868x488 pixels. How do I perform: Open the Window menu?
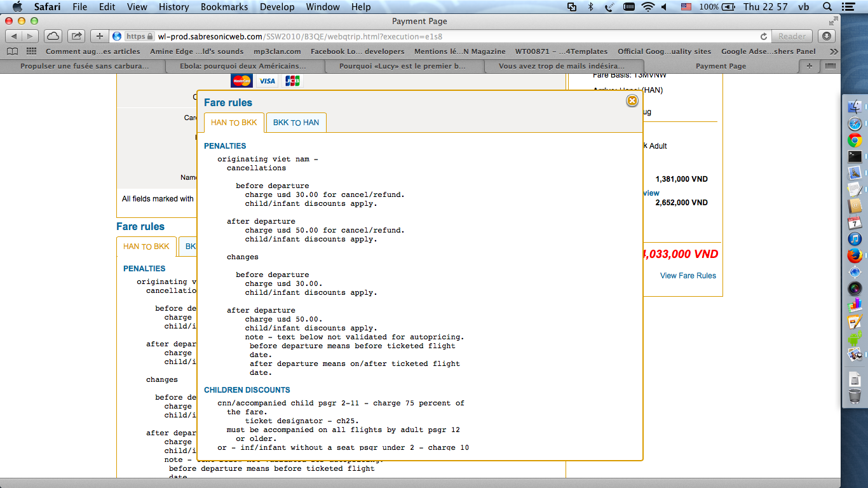point(323,7)
